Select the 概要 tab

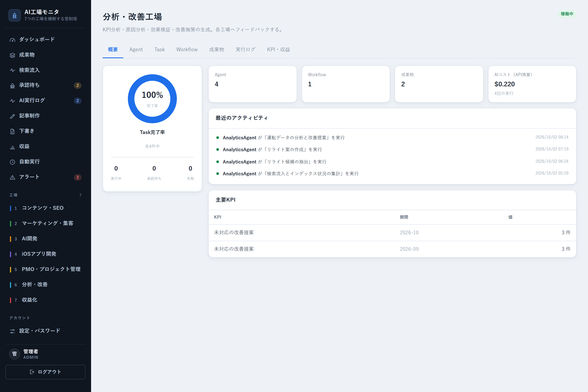pyautogui.click(x=113, y=50)
